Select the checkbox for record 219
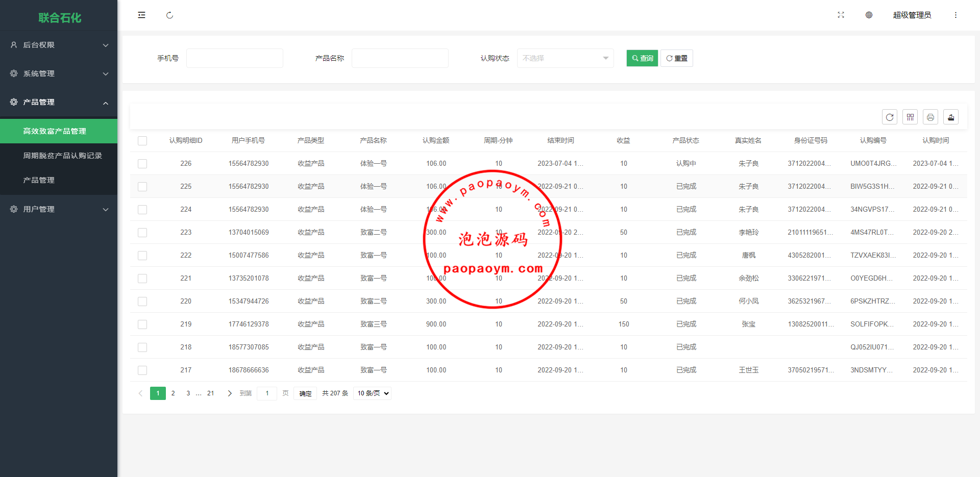 coord(142,324)
